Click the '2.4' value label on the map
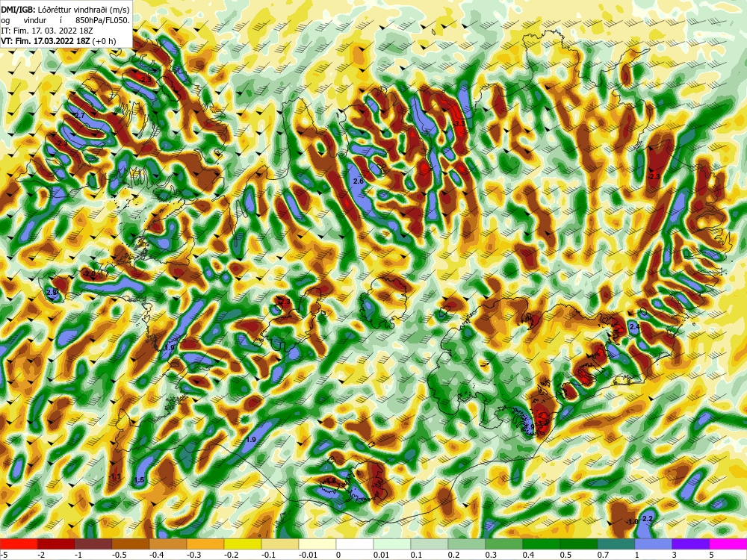This screenshot has height=560, width=747. (x=634, y=327)
